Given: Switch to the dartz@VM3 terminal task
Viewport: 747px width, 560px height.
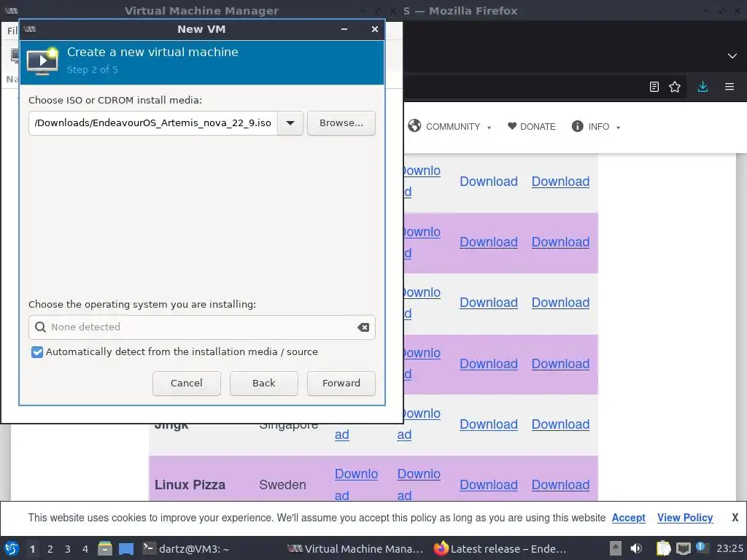Looking at the screenshot, I should [x=186, y=549].
